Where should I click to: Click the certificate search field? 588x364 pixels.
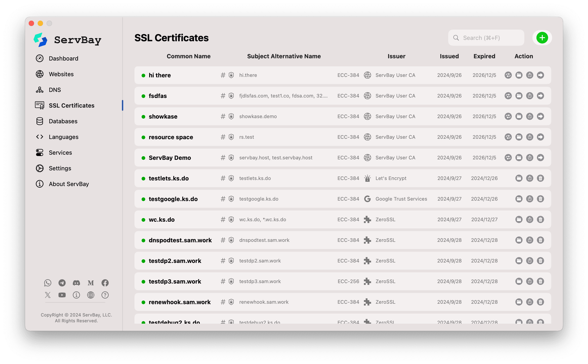[x=486, y=38]
